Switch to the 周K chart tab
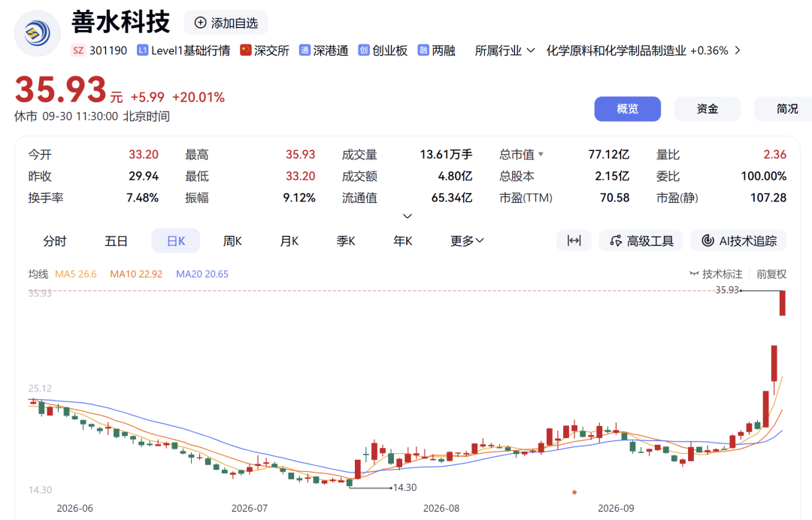Image resolution: width=812 pixels, height=520 pixels. pyautogui.click(x=232, y=240)
